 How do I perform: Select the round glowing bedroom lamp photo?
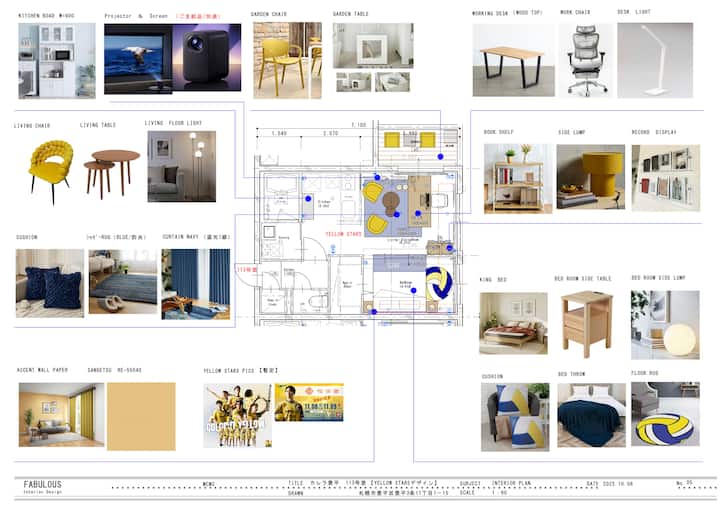(665, 325)
